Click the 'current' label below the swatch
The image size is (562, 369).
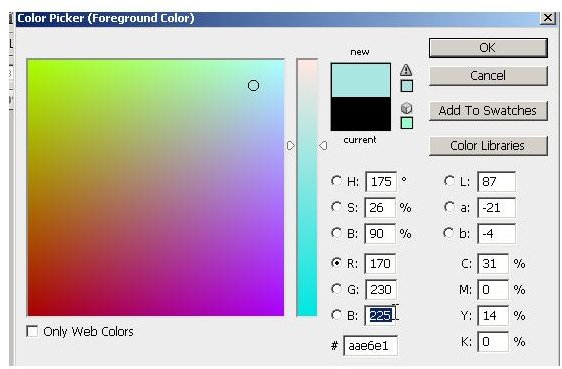click(360, 140)
